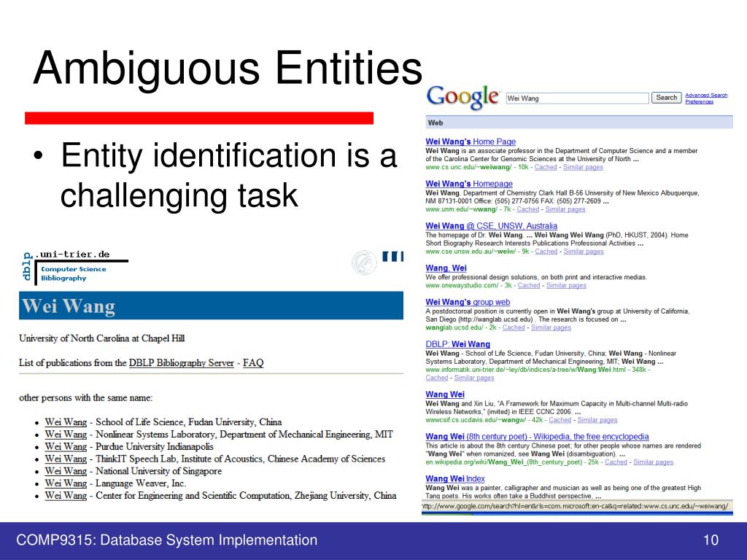Select the Web tab in Google results

coord(436,122)
